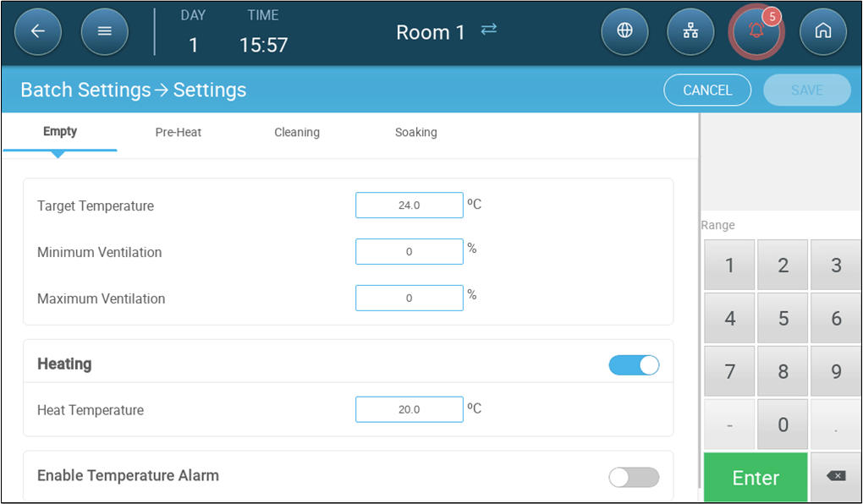Viewport: 863px width, 504px height.
Task: Open the Cleaning tab
Action: point(296,133)
